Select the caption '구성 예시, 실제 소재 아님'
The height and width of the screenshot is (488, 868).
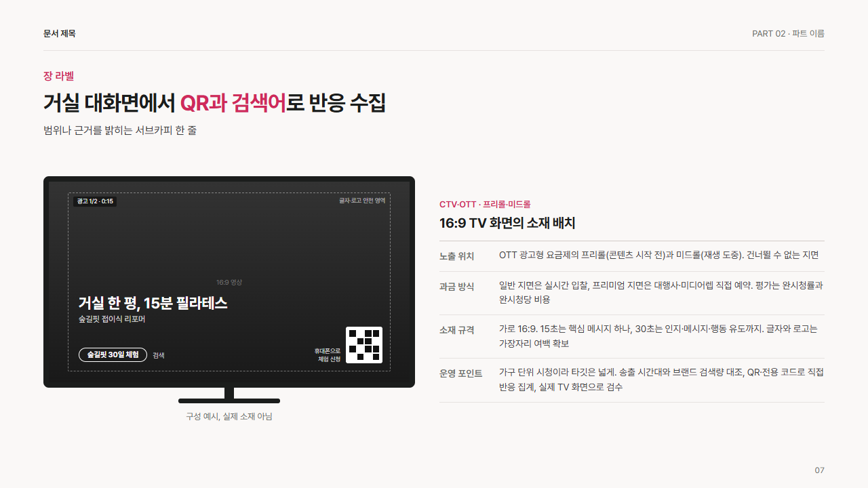[229, 416]
